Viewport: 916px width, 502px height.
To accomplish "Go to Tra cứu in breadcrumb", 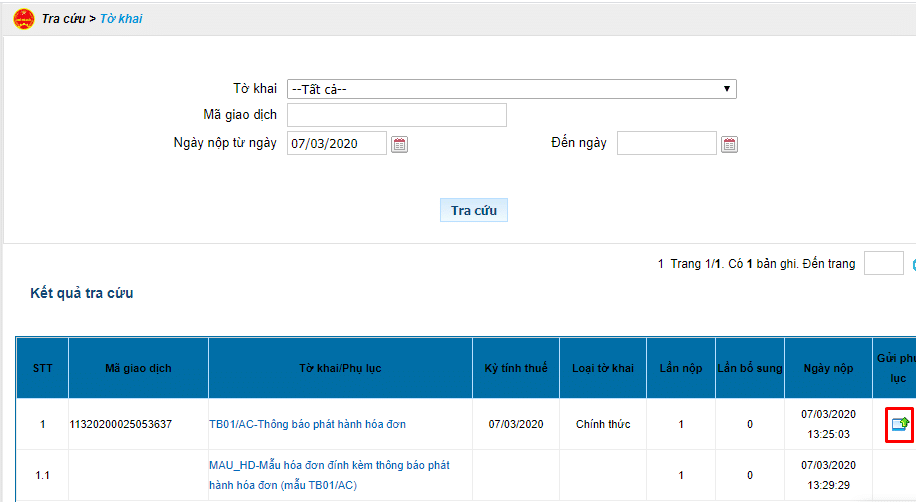I will tap(63, 19).
